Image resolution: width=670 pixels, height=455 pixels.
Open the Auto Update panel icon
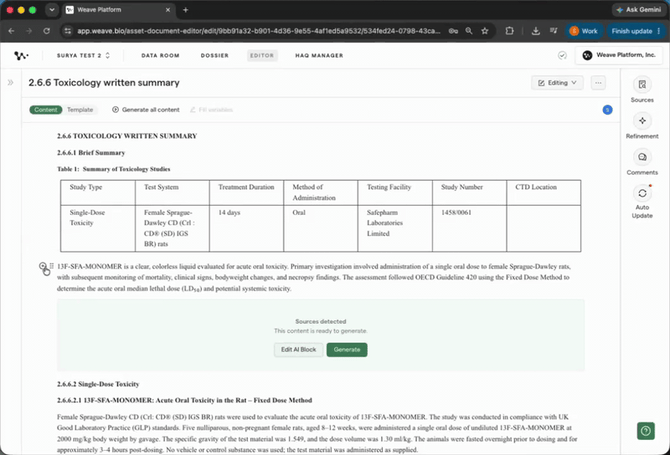pyautogui.click(x=642, y=194)
